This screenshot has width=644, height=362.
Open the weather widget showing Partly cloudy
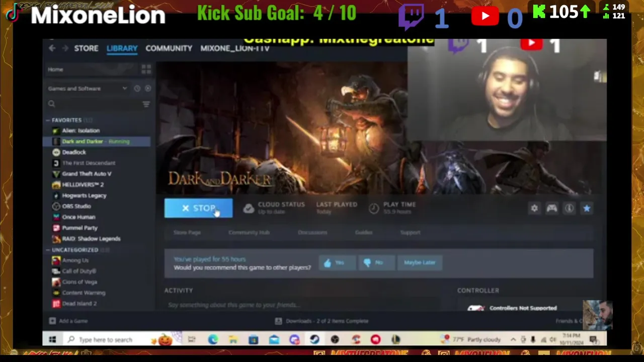472,340
